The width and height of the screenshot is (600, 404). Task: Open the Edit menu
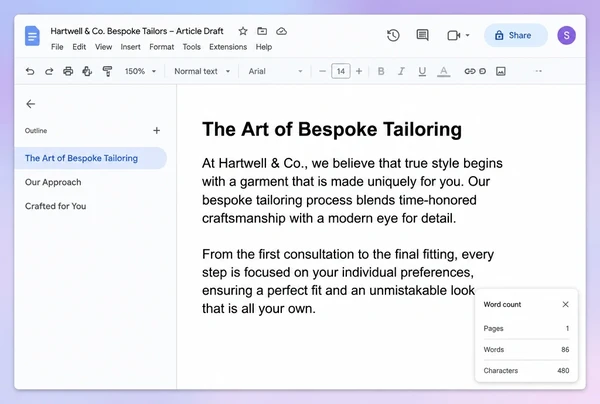[79, 47]
